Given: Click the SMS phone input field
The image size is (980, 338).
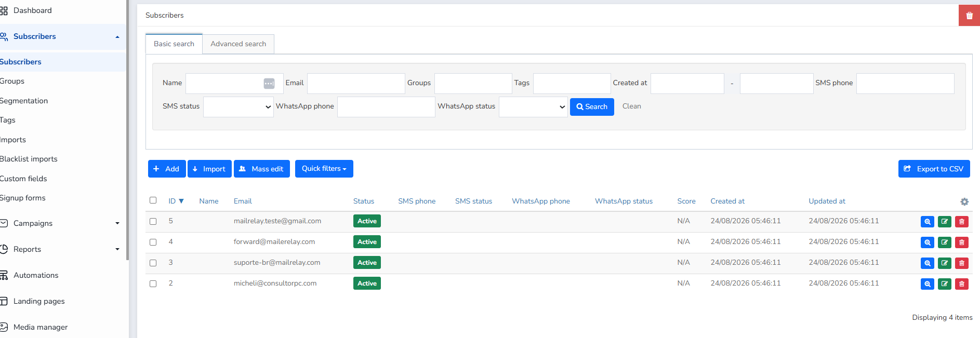Looking at the screenshot, I should click(x=905, y=84).
